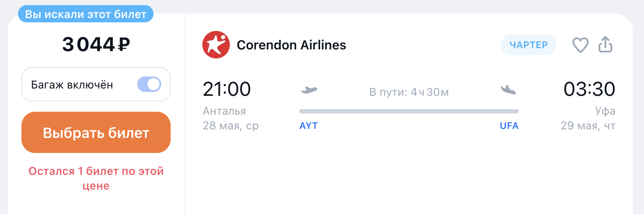644x214 pixels.
Task: Click the 3 044 ₽ price
Action: [96, 45]
